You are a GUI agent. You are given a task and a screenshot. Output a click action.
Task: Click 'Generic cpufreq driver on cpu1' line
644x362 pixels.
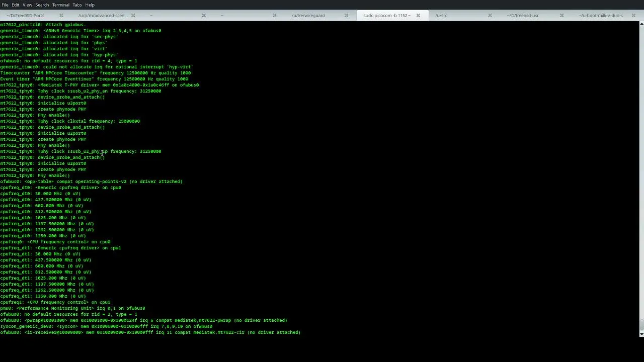[60, 248]
